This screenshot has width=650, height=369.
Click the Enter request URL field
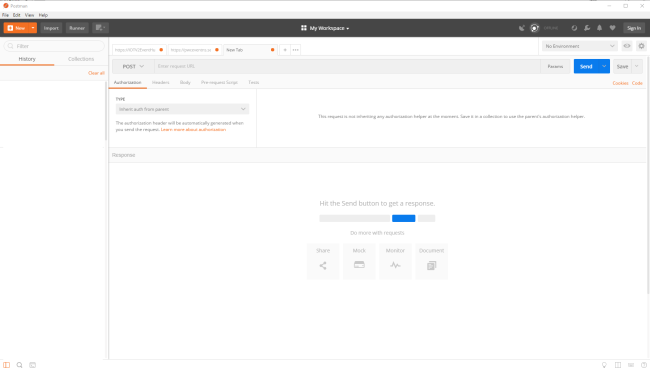[x=347, y=66]
